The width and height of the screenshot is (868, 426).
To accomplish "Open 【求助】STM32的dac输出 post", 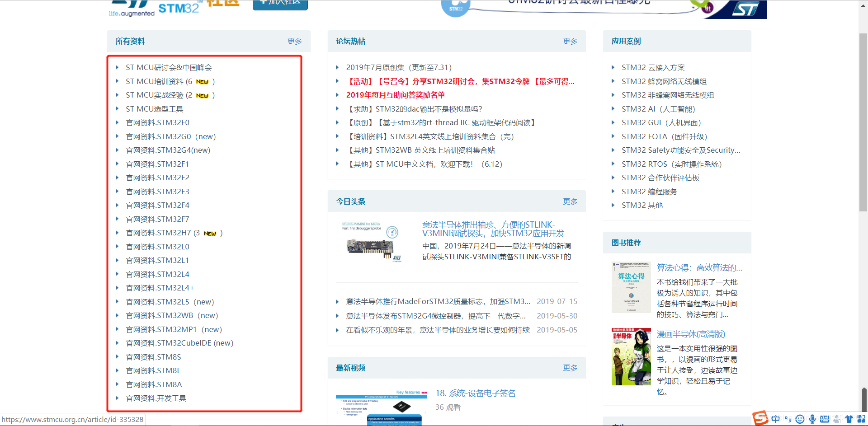I will [x=414, y=109].
